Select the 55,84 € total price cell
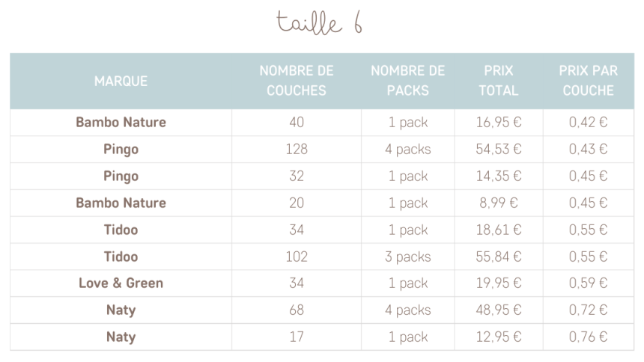Image resolution: width=644 pixels, height=362 pixels. pos(499,257)
